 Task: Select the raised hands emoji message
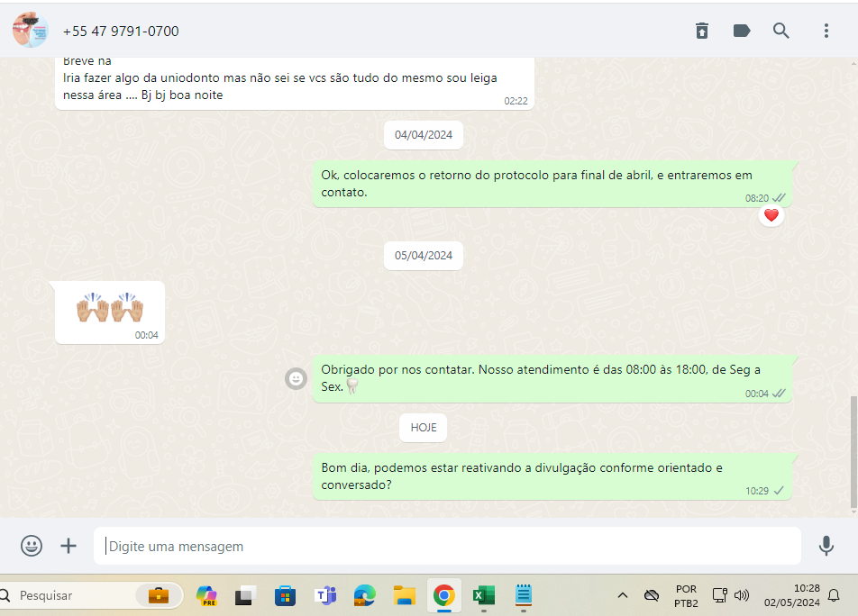(110, 313)
